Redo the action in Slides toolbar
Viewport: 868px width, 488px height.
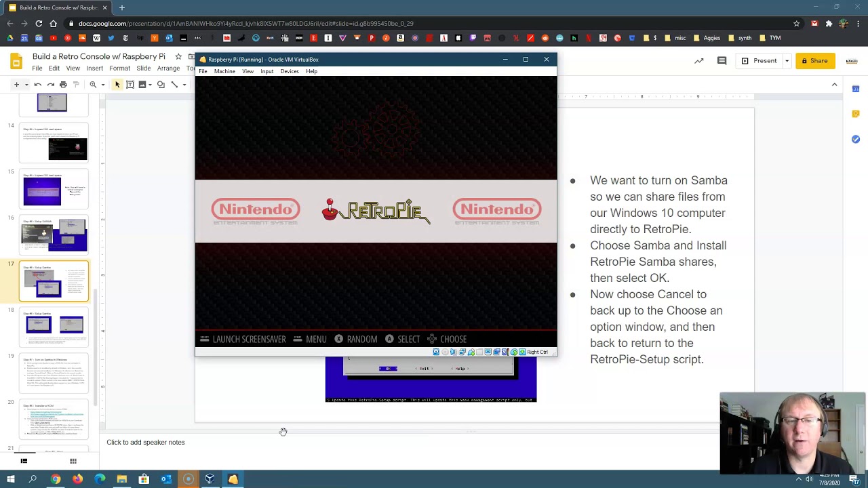(50, 85)
